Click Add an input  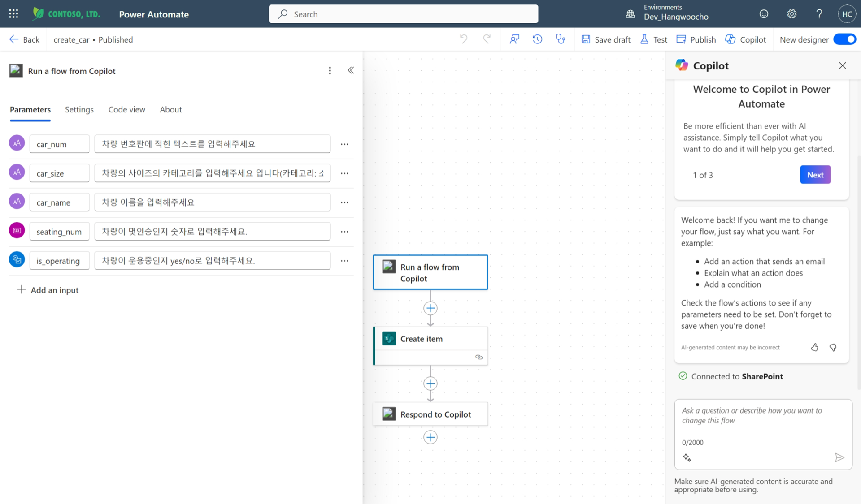click(x=48, y=290)
